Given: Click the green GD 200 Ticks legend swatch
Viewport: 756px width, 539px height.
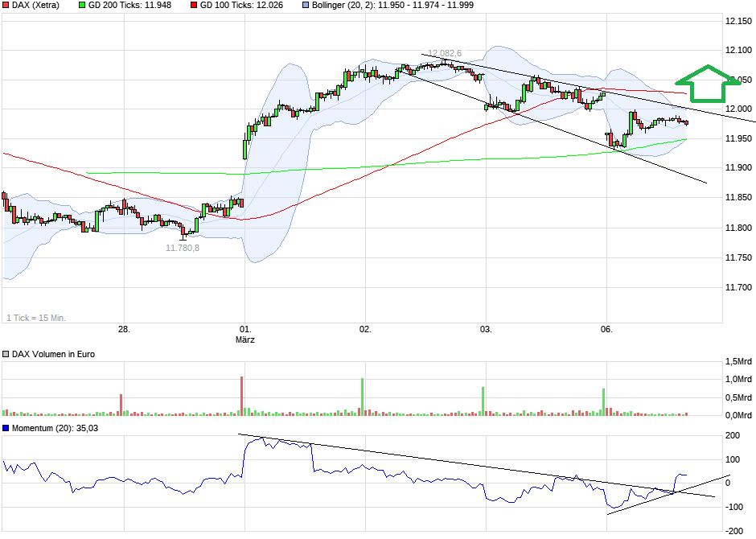Looking at the screenshot, I should (82, 6).
